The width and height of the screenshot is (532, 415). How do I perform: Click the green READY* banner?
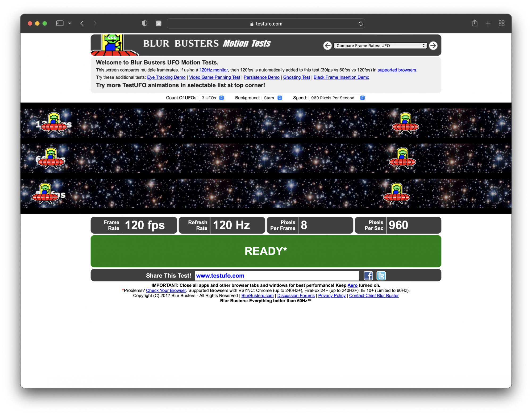point(266,251)
